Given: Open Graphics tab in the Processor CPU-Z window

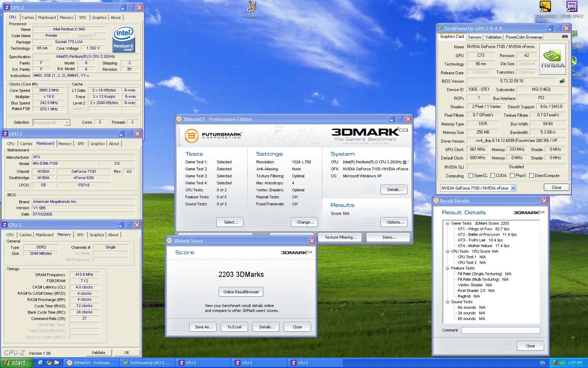Looking at the screenshot, I should pos(99,17).
